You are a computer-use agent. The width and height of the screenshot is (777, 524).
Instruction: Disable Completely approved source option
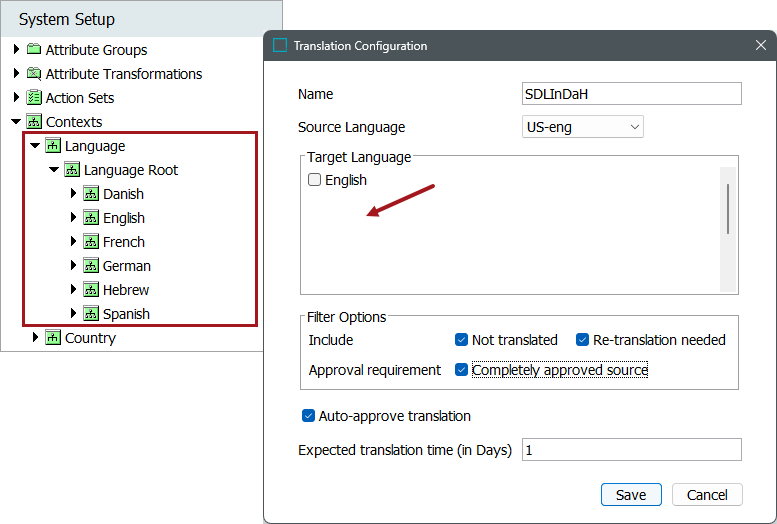(461, 370)
